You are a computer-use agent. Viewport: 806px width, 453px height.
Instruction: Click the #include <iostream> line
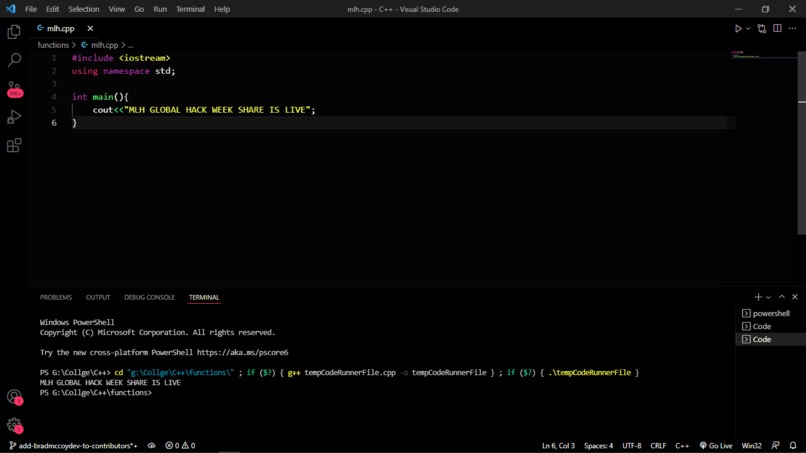(x=121, y=58)
